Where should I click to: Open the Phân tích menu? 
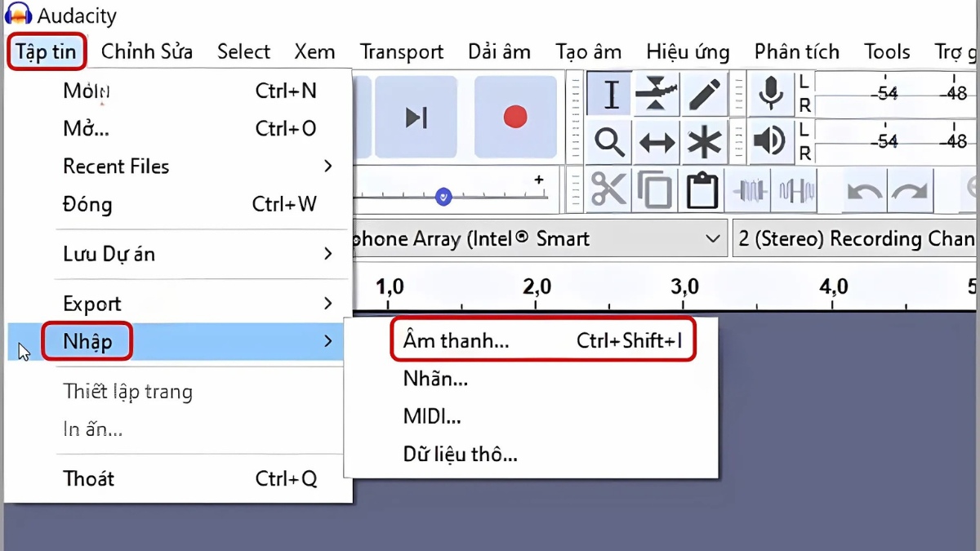(x=797, y=52)
